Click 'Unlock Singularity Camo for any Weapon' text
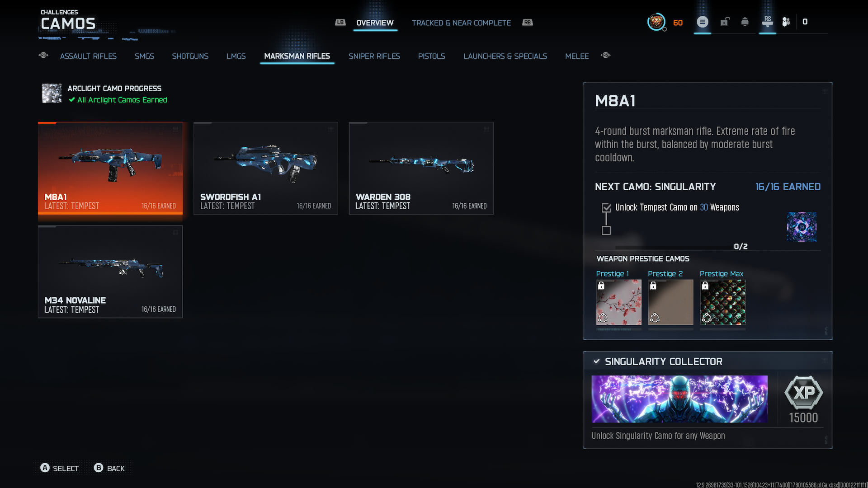The image size is (868, 488). pyautogui.click(x=658, y=436)
